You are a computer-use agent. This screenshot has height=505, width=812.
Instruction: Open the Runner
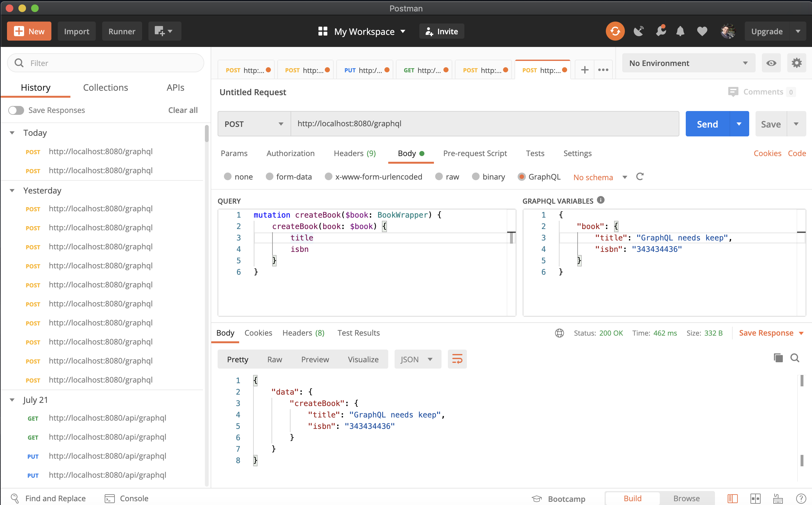point(122,31)
